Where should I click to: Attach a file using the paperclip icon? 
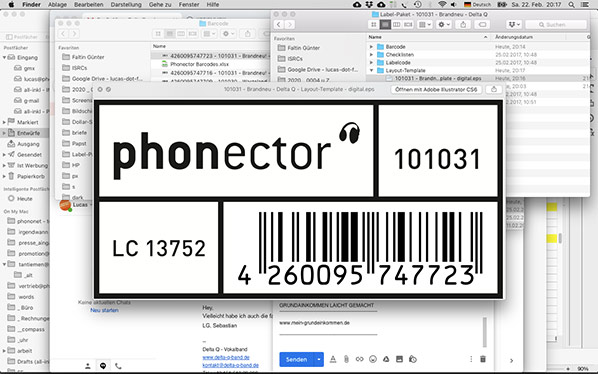(x=346, y=359)
